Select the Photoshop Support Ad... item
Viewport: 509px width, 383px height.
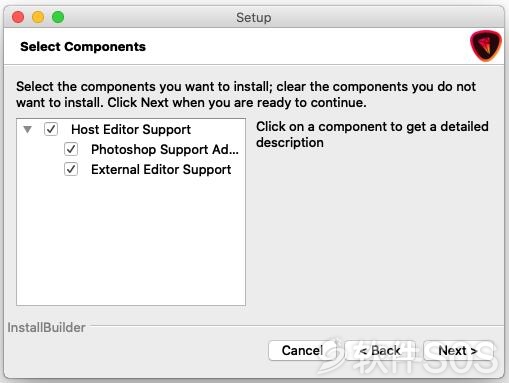(165, 149)
